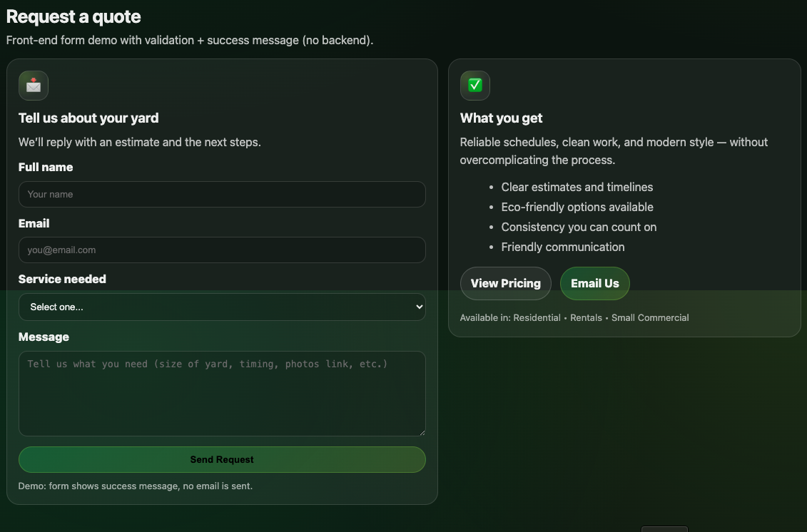
Task: Click the green checkmark icon in the "What you get" card
Action: coord(474,85)
